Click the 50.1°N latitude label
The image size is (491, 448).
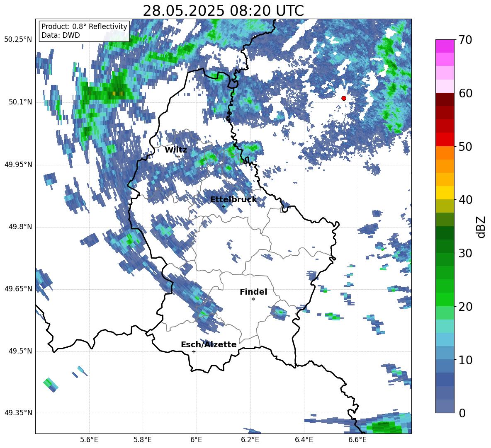[x=21, y=102]
